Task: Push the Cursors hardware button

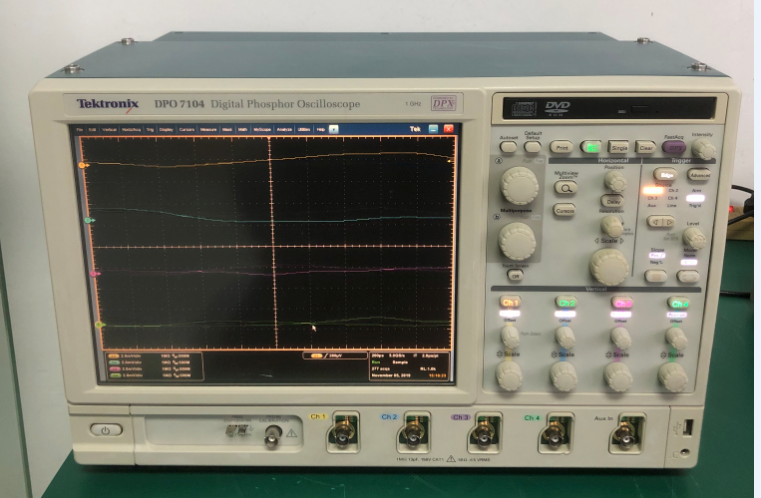Action: (564, 211)
